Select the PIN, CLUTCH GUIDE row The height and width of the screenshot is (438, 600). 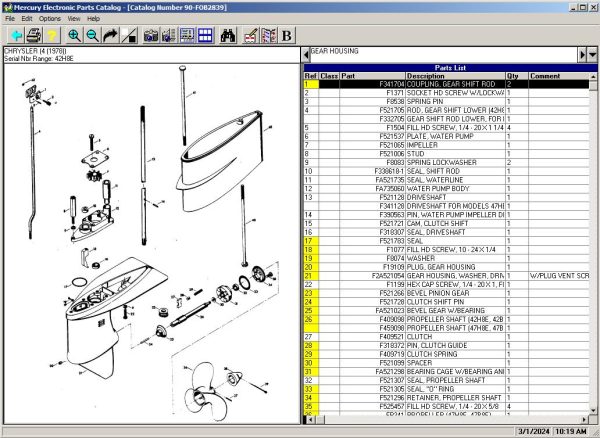447,346
